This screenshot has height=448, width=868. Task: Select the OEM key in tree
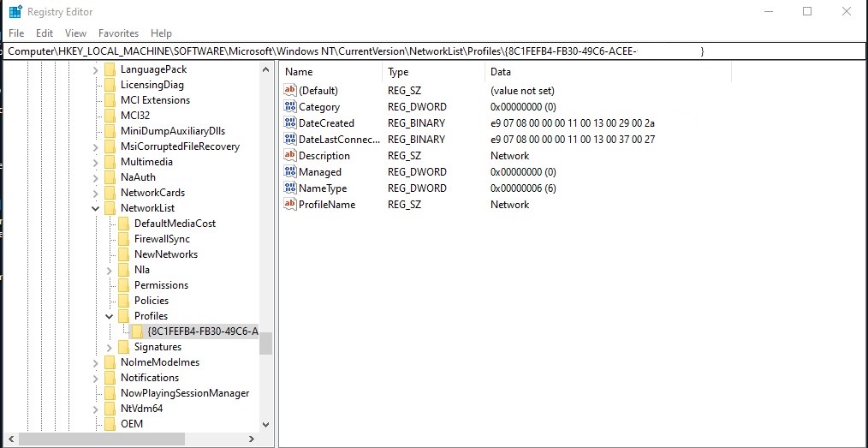tap(132, 424)
